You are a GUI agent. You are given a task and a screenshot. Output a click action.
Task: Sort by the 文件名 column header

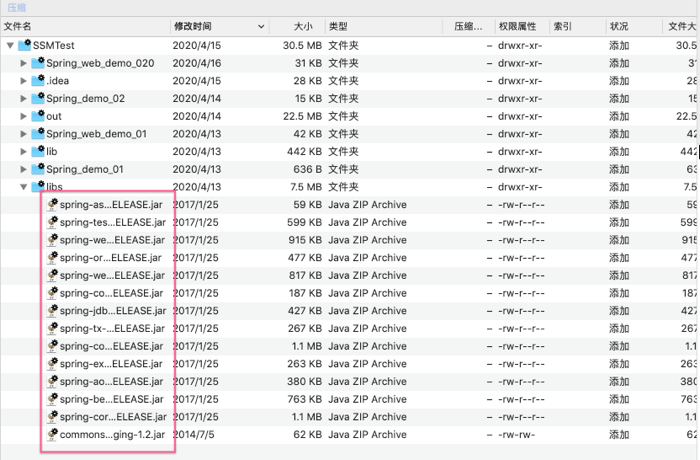tap(85, 26)
